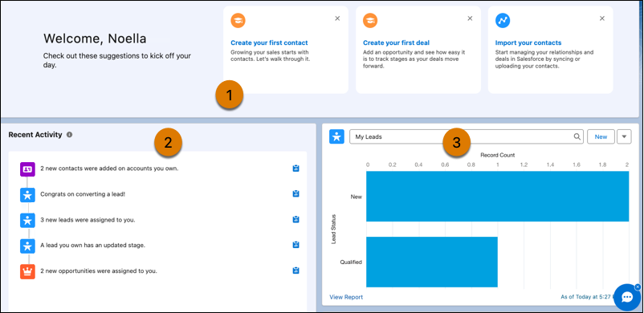Click text '2 new opportunities were assigned to you.'
The height and width of the screenshot is (313, 644).
[x=99, y=271]
